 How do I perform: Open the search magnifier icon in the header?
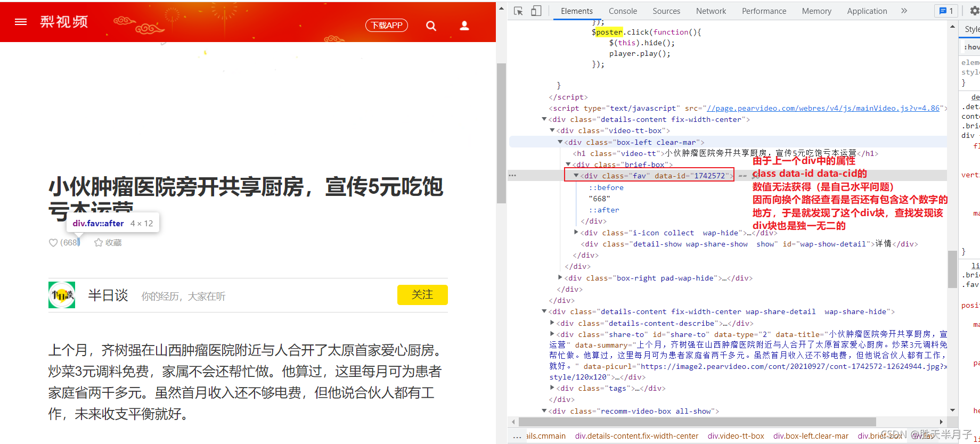(431, 26)
